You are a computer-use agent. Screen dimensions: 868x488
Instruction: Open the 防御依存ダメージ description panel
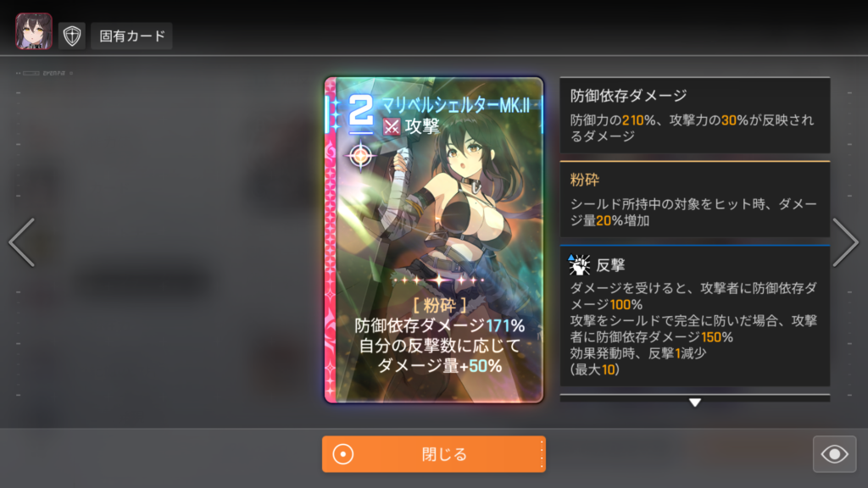pos(695,115)
